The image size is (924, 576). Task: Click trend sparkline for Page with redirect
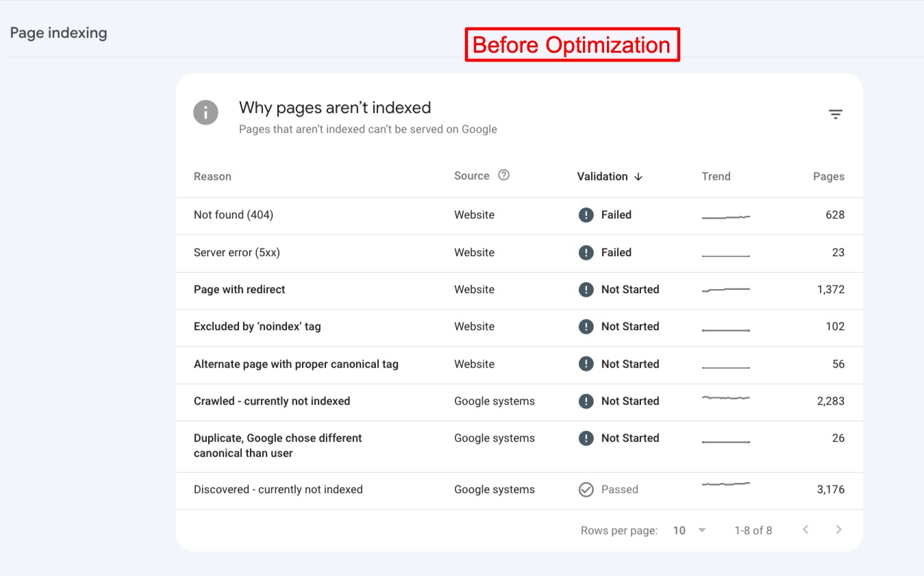(x=725, y=290)
